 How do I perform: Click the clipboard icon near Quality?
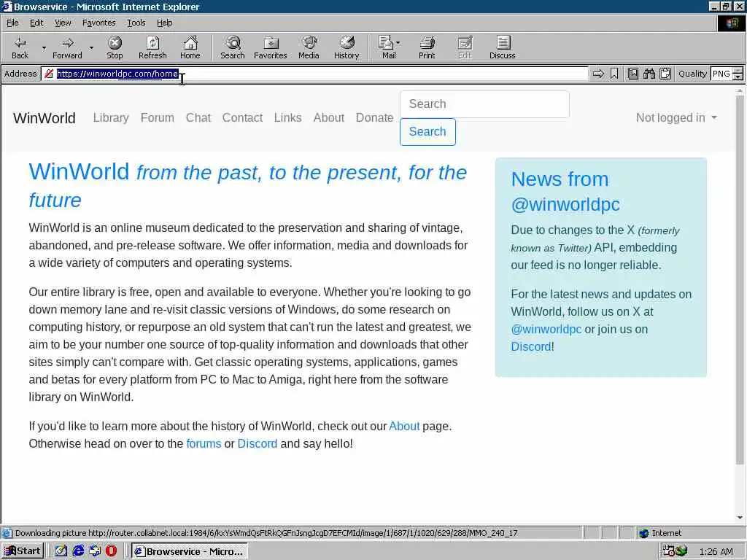click(x=665, y=74)
